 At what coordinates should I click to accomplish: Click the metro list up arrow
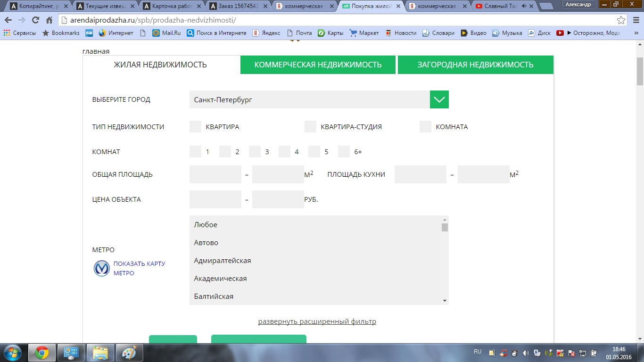(445, 220)
